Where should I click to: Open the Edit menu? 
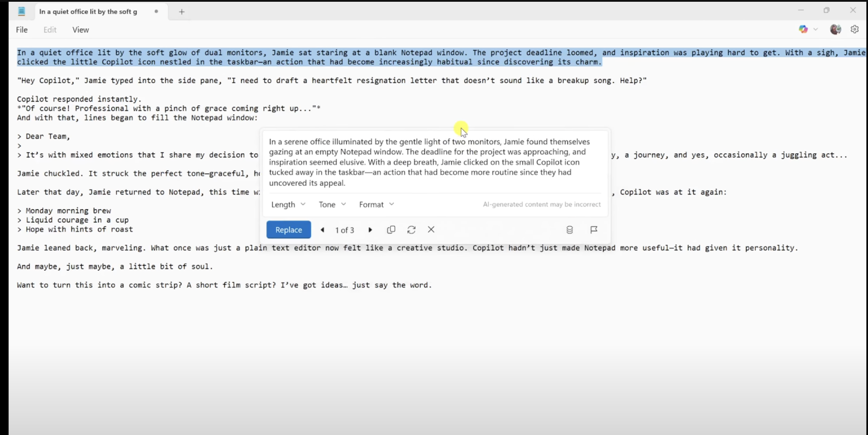(50, 30)
